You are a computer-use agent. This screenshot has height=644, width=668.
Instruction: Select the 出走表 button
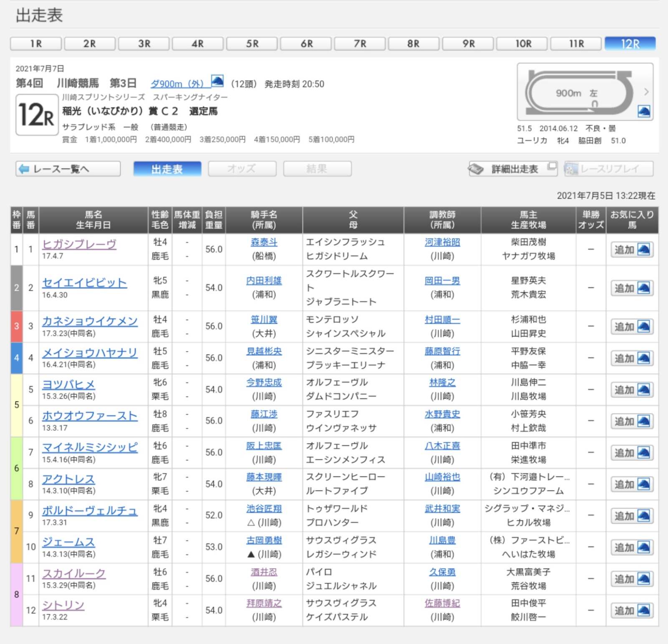click(x=167, y=169)
